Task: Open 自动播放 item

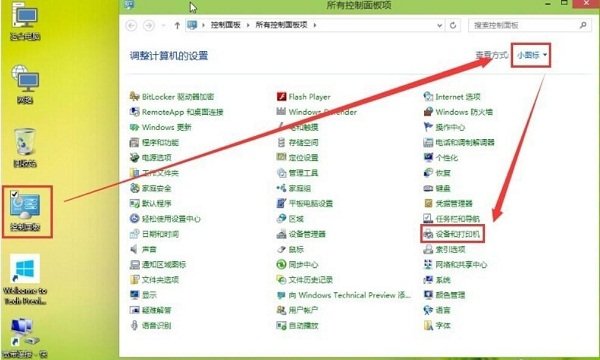Action: point(297,326)
